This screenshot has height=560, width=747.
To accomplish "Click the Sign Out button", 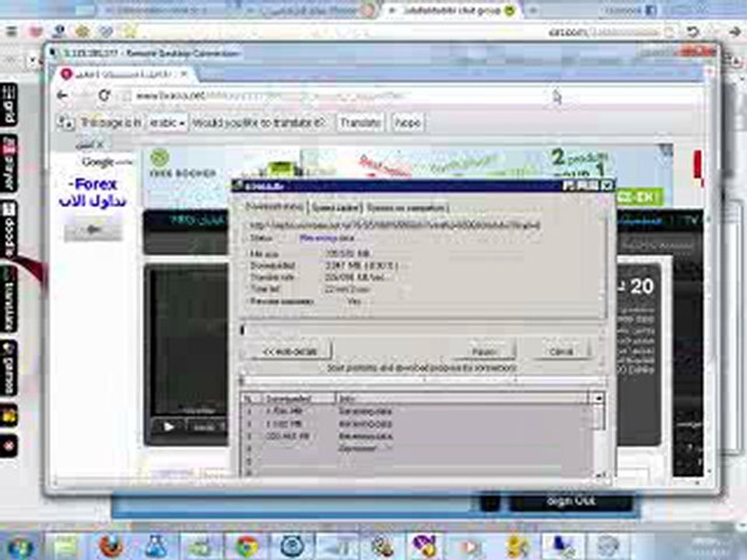I will [570, 502].
